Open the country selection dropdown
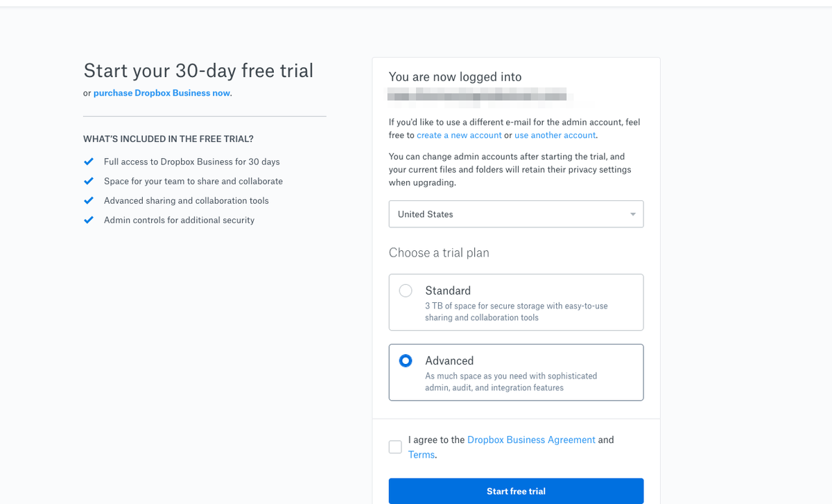This screenshot has width=832, height=504. pyautogui.click(x=516, y=214)
